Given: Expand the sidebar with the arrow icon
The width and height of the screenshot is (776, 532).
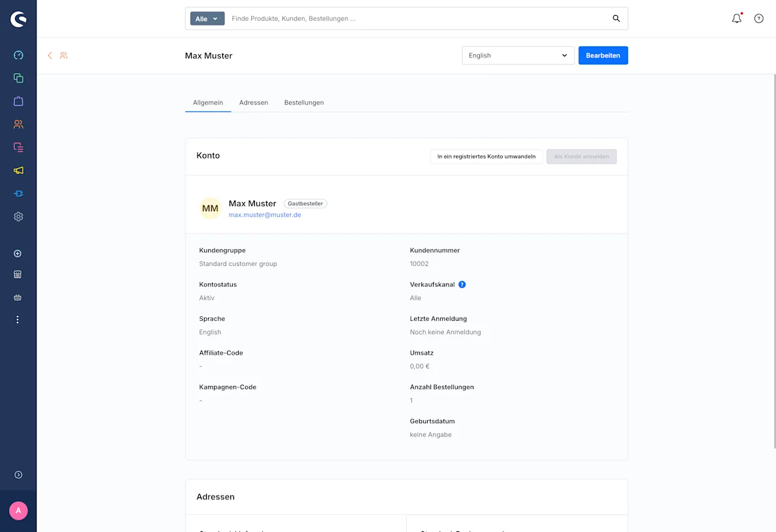Looking at the screenshot, I should tap(18, 475).
